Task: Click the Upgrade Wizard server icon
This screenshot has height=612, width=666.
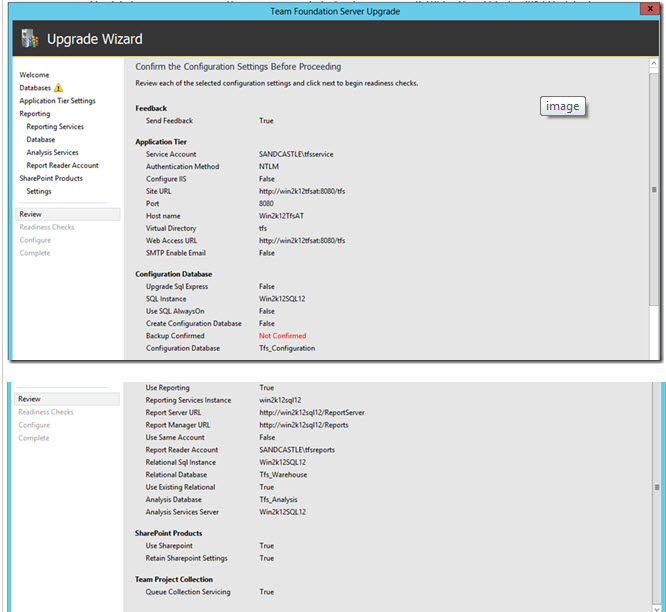Action: tap(29, 39)
